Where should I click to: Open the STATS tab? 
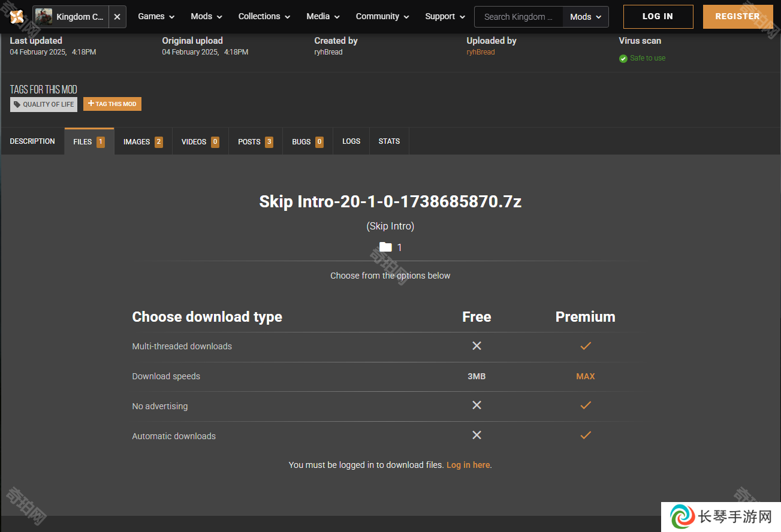(x=389, y=141)
